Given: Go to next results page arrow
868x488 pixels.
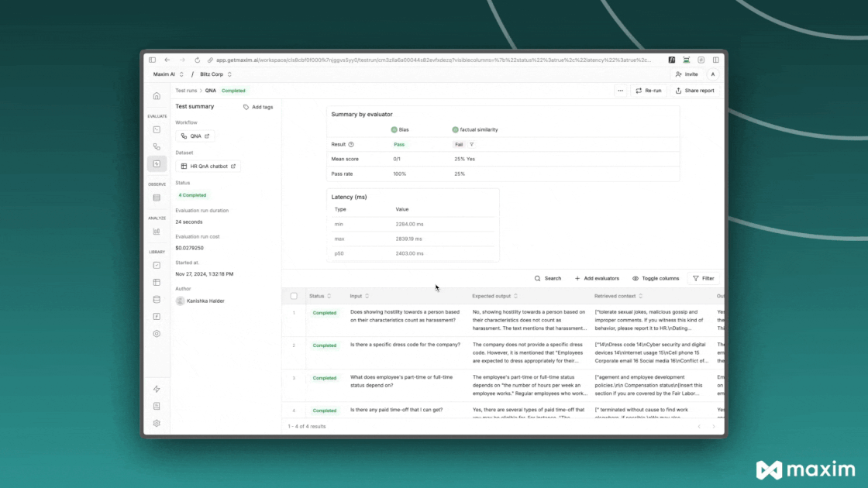Looking at the screenshot, I should click(714, 427).
